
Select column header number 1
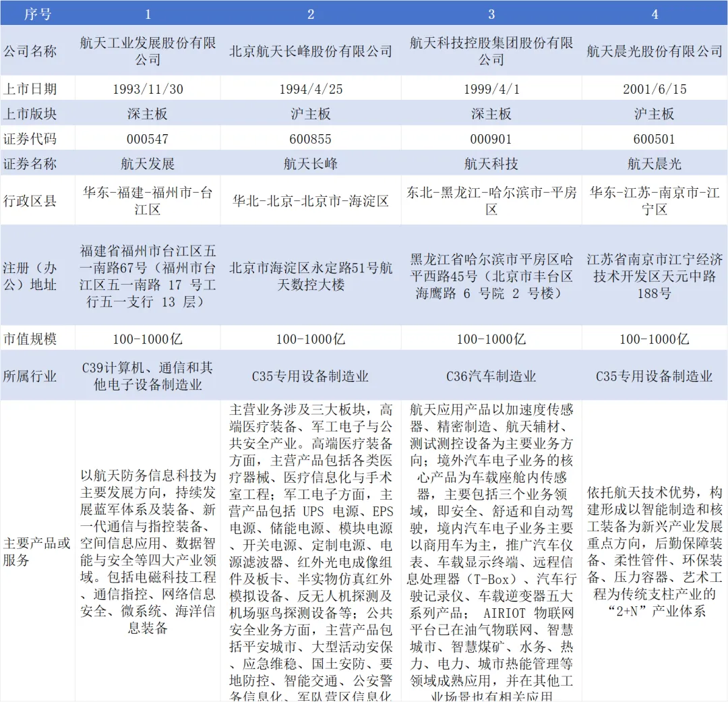(x=148, y=14)
